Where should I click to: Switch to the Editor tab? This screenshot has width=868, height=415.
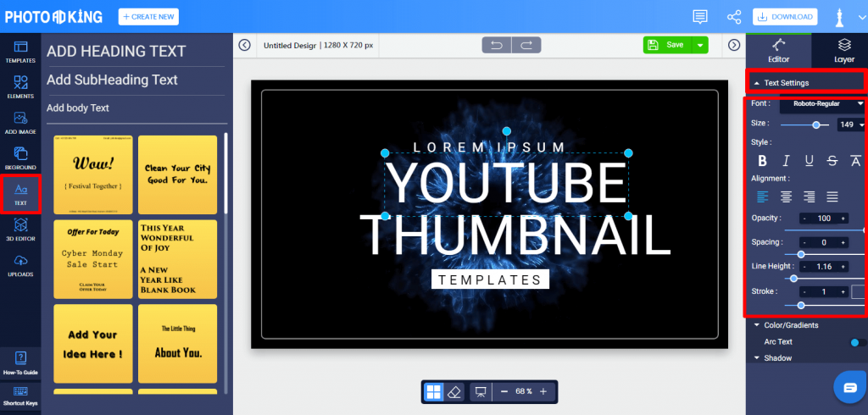pyautogui.click(x=778, y=50)
